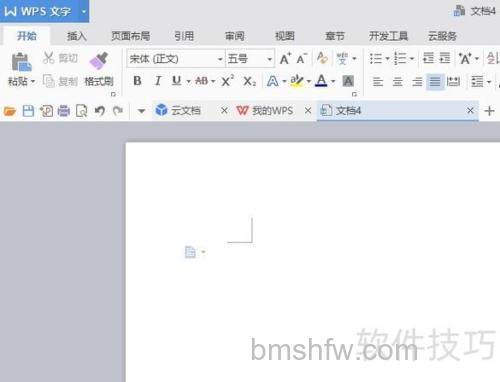Decrease font size with the A- icon

coord(302,59)
